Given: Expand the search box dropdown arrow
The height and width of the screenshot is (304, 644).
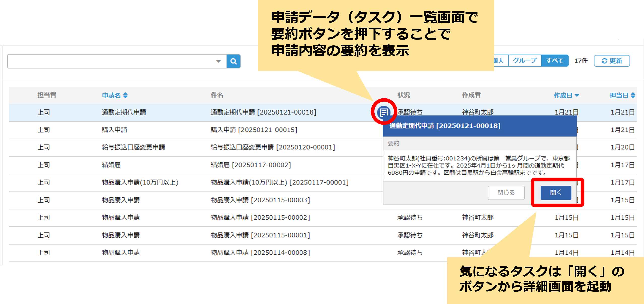Looking at the screenshot, I should (x=218, y=61).
